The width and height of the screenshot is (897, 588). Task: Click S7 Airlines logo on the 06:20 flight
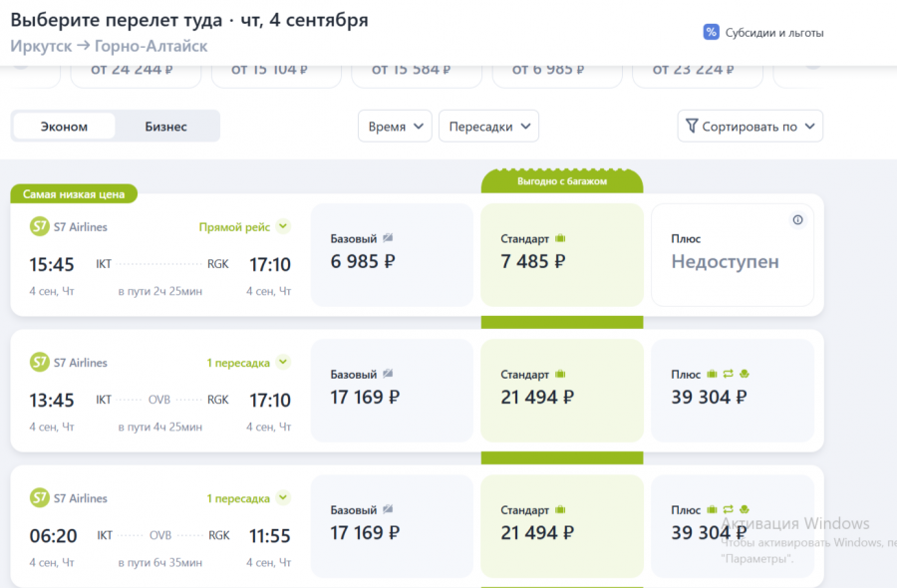point(40,498)
